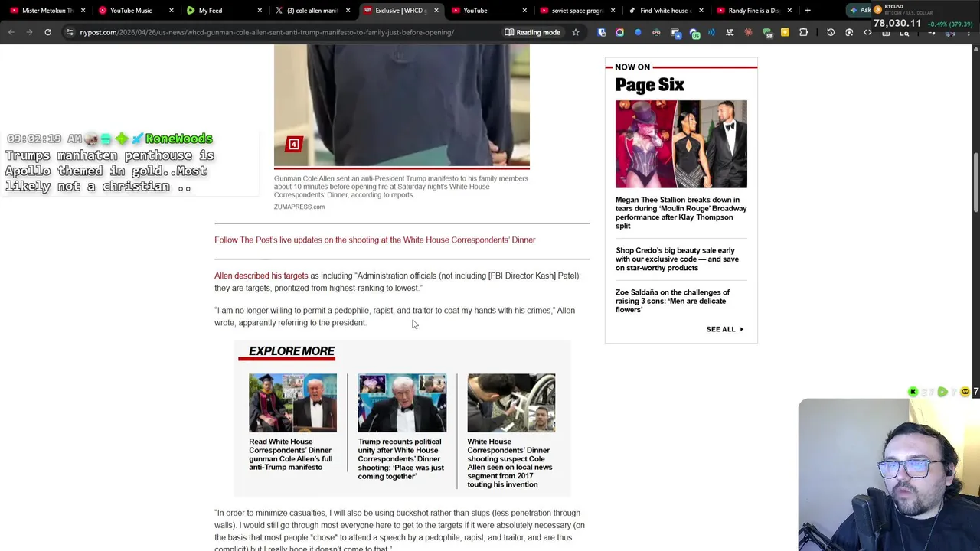
Task: Click the gunman Cole Allen main photo
Action: 402,105
